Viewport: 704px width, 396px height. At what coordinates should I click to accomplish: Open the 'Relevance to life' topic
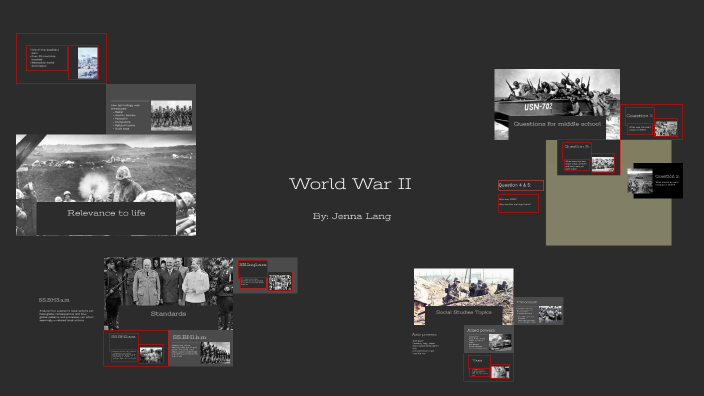coord(106,213)
